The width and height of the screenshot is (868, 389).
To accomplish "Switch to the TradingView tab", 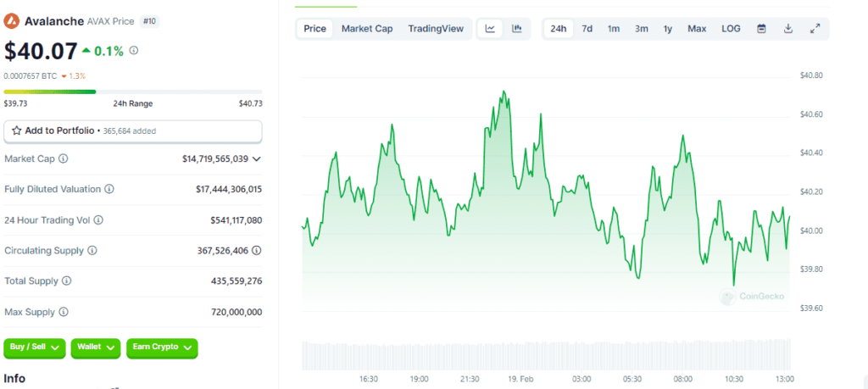I will click(436, 29).
